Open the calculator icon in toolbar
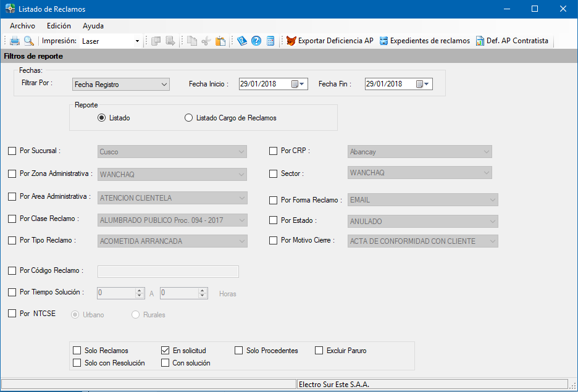Image resolution: width=578 pixels, height=392 pixels. [x=270, y=41]
